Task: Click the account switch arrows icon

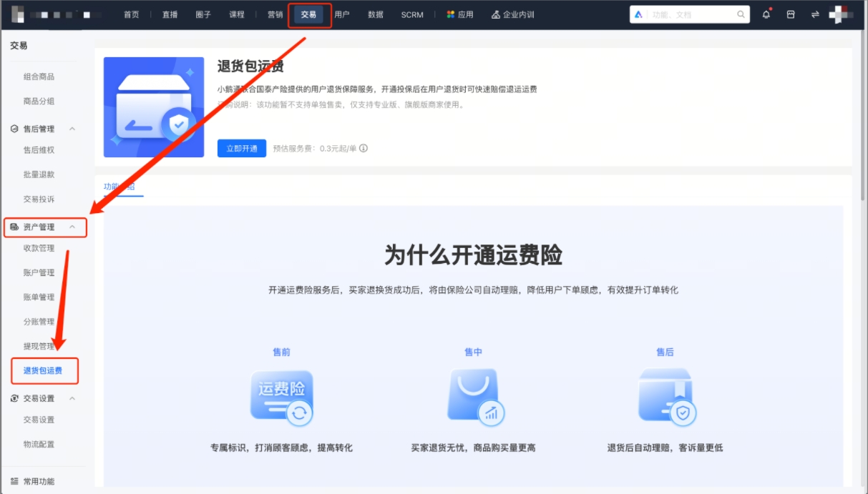Action: (x=814, y=14)
